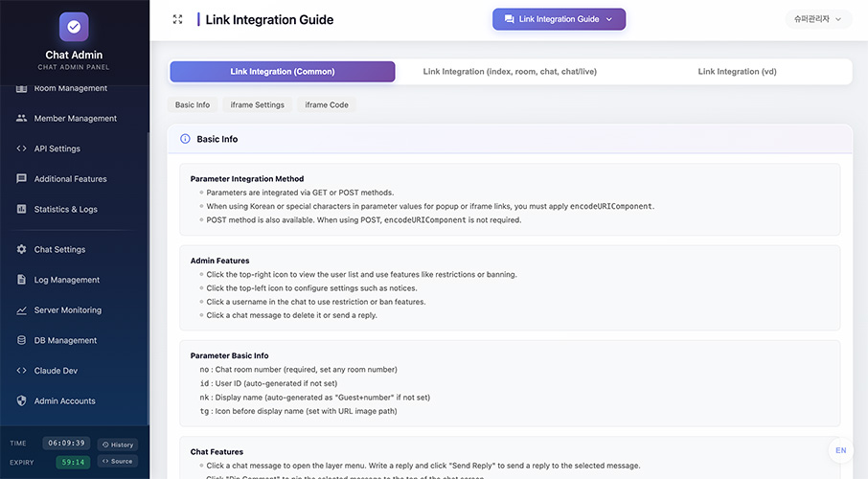Click the Chat Features heading
Screen dimensions: 868x479
pos(217,452)
